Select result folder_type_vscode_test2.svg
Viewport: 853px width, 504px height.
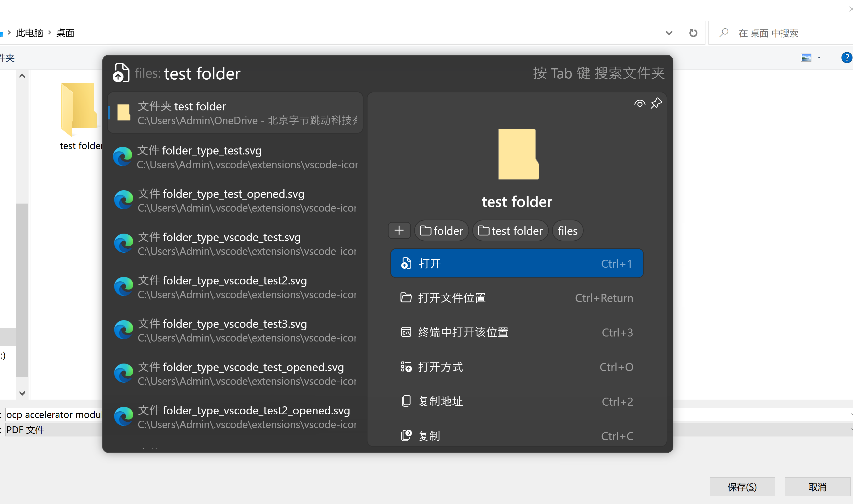[x=235, y=287]
